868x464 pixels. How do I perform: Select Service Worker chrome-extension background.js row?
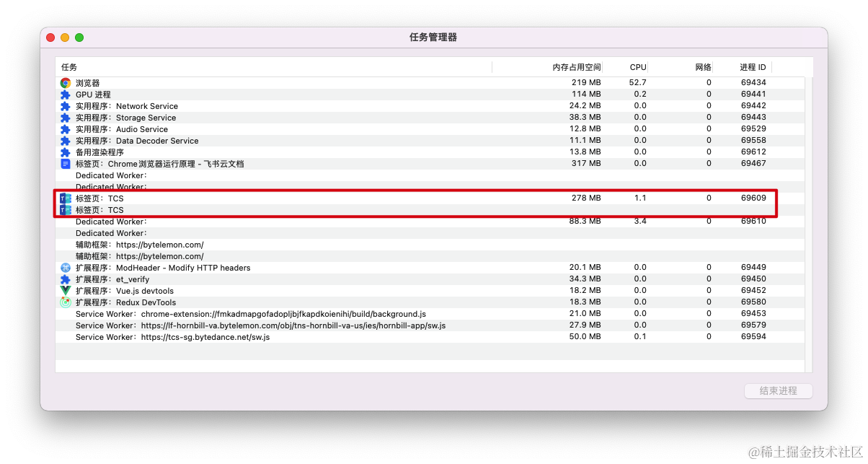point(430,314)
